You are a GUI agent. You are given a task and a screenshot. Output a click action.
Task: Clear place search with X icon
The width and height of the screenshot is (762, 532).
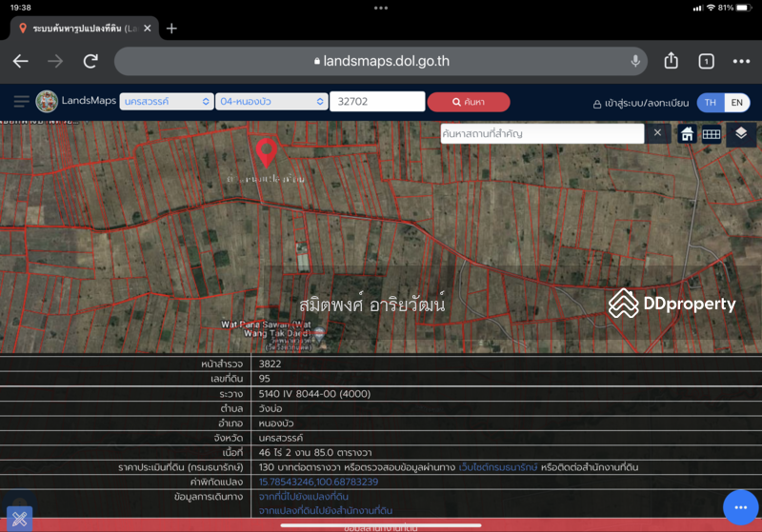click(x=657, y=132)
